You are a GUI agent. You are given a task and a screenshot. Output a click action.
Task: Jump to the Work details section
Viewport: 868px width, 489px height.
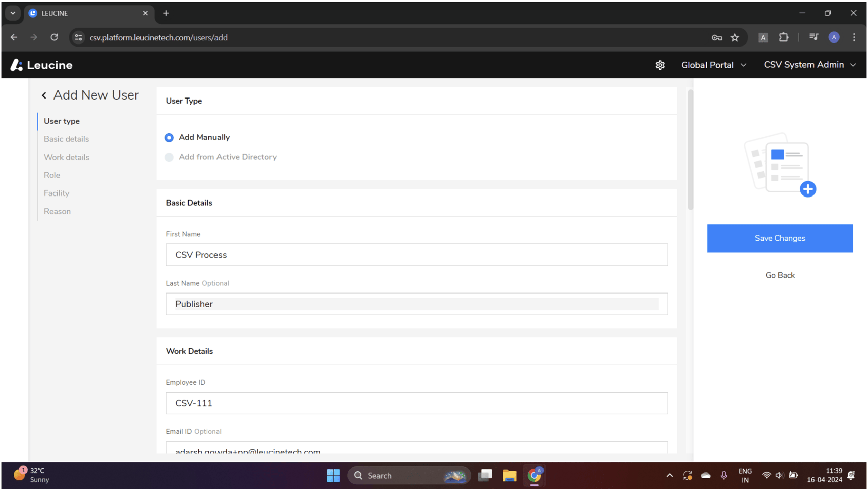tap(67, 157)
